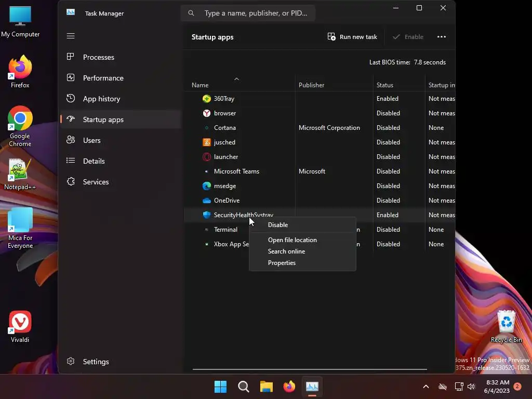Click the 360Tray app icon
Screen dimensions: 532x399
(x=207, y=99)
